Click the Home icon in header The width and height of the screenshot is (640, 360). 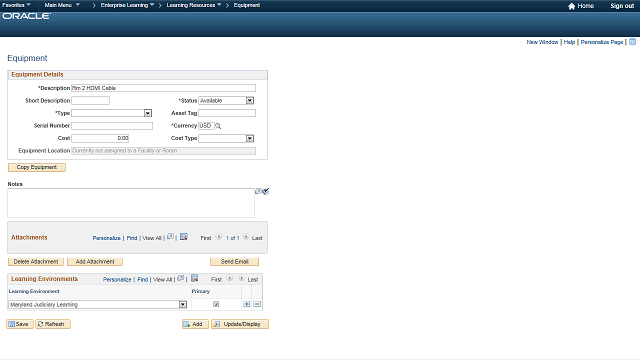click(571, 6)
